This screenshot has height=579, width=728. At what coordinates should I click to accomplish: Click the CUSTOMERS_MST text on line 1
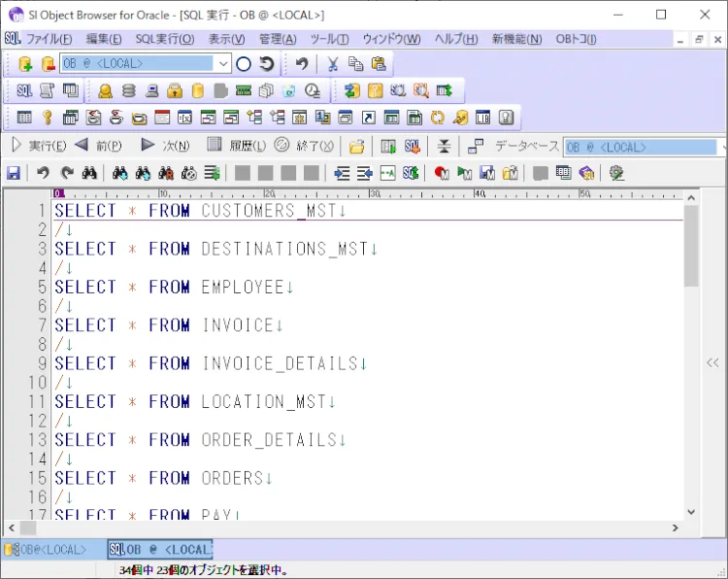[x=268, y=211]
